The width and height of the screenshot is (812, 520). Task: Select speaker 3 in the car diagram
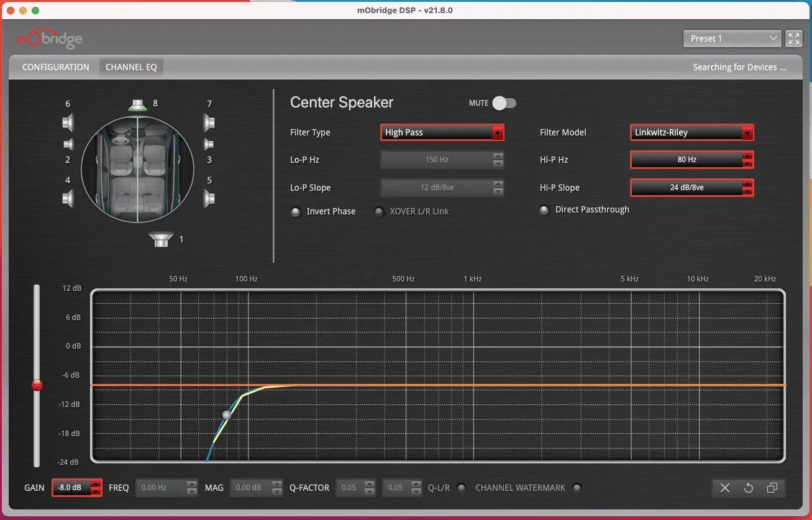click(x=209, y=145)
